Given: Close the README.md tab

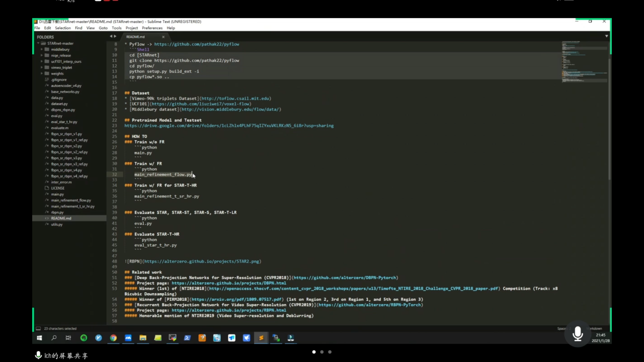Looking at the screenshot, I should pos(163,37).
